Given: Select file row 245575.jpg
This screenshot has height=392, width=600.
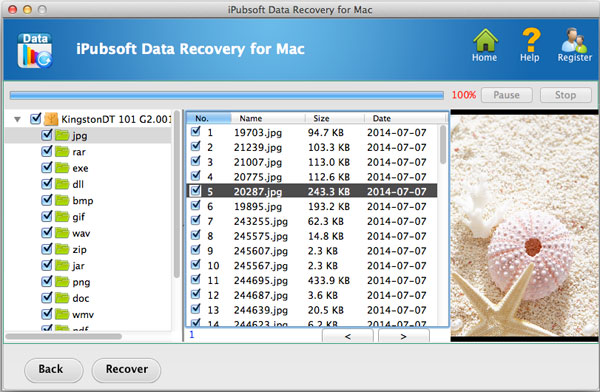Looking at the screenshot, I should click(x=312, y=236).
